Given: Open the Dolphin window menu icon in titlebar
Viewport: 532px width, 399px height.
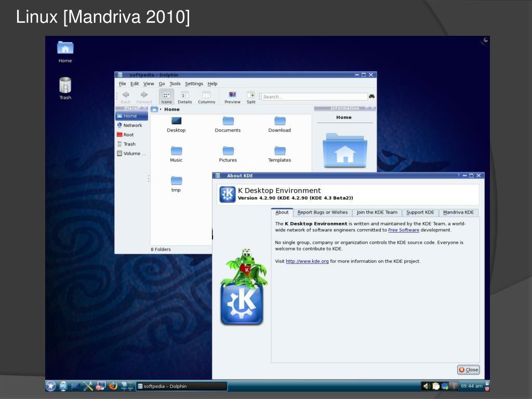Looking at the screenshot, I should click(x=120, y=75).
